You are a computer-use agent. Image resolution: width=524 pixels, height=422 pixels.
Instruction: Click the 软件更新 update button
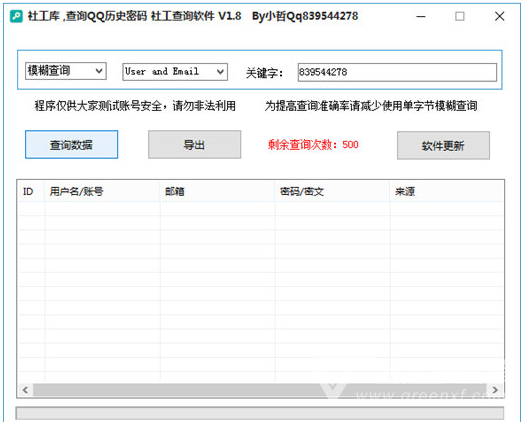[x=443, y=145]
